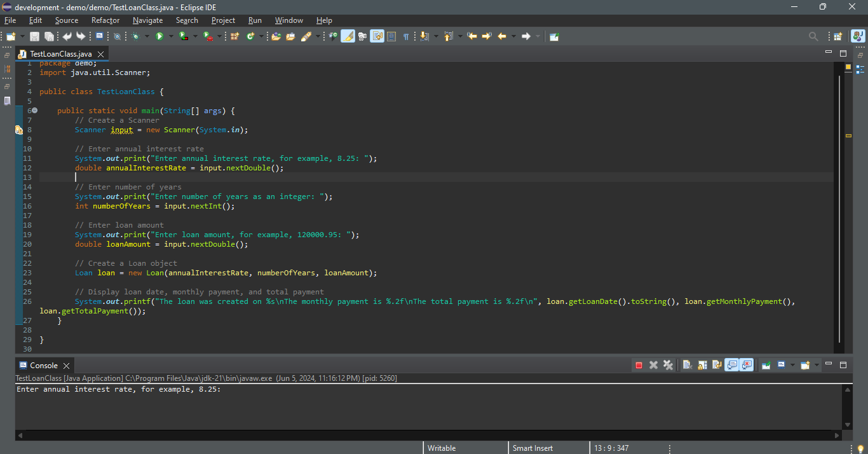Click the green Run button in toolbar

[x=159, y=37]
